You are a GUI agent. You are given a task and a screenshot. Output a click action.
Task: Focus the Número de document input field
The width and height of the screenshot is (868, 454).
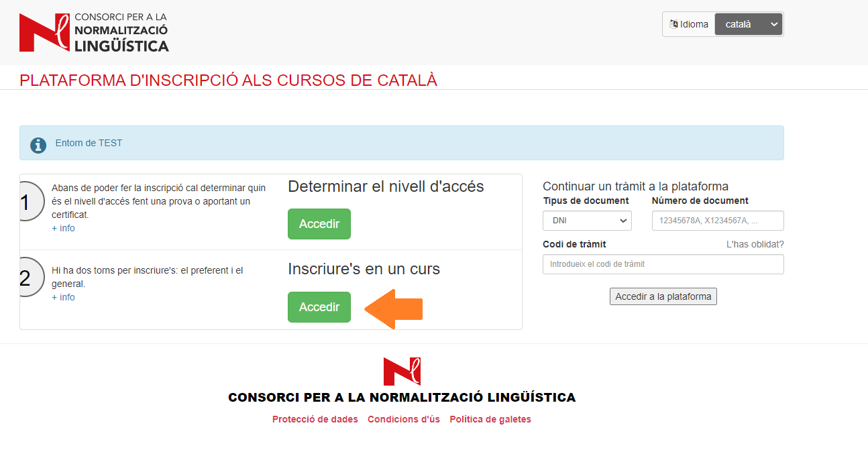[717, 221]
